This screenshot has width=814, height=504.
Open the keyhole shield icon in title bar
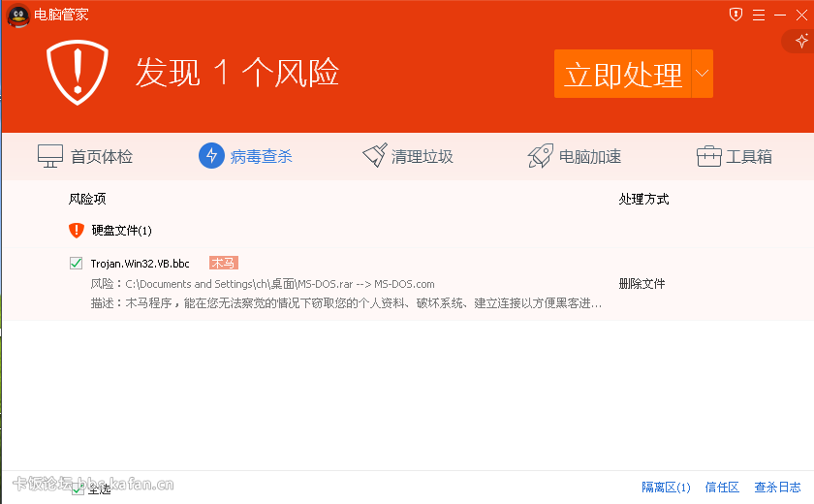point(736,15)
